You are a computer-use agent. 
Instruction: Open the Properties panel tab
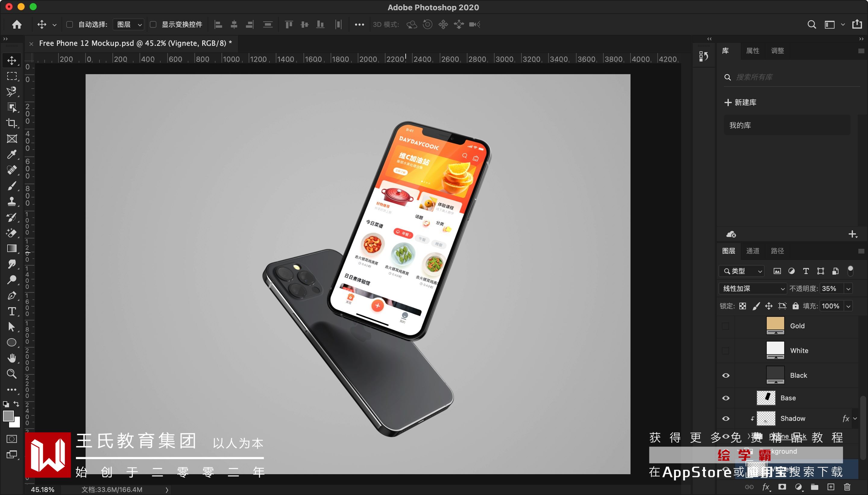coord(753,51)
